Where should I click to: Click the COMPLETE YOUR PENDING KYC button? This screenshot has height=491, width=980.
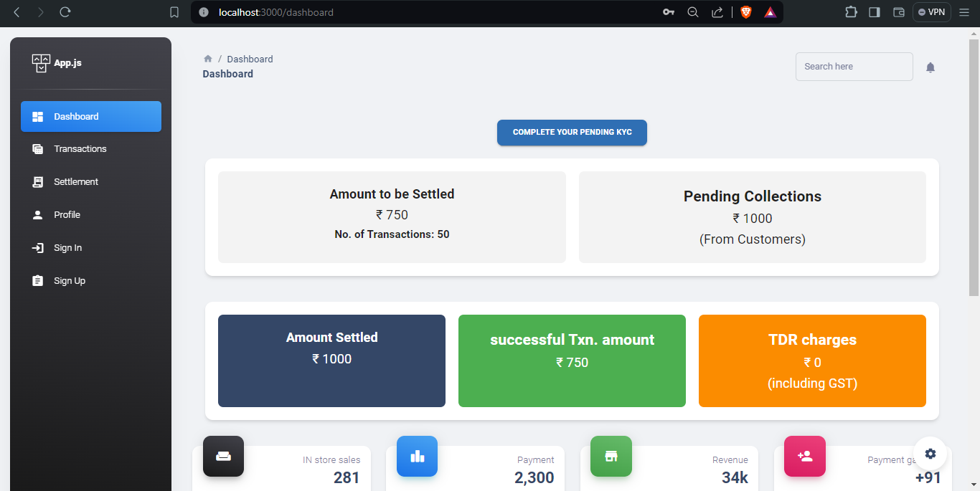point(572,133)
